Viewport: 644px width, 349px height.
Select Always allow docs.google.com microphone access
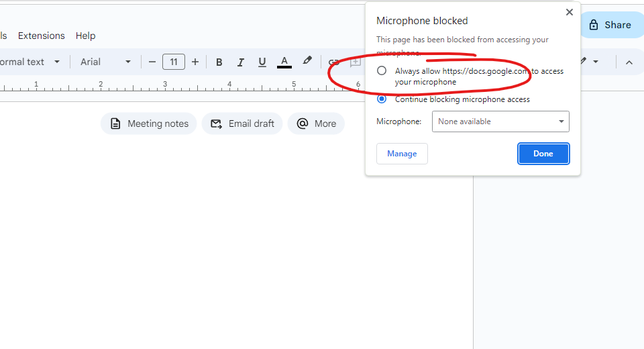382,70
